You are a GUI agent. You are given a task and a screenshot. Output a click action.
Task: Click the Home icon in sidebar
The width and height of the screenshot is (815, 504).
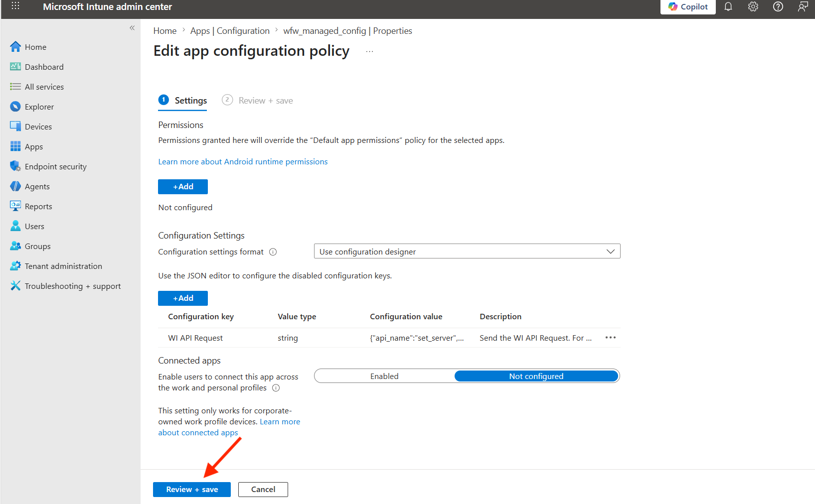[15, 47]
